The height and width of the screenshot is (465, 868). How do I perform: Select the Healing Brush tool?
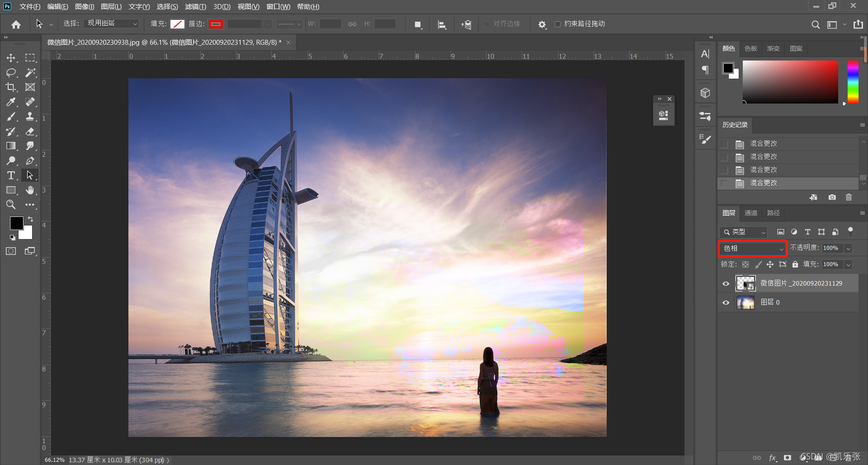[x=30, y=102]
